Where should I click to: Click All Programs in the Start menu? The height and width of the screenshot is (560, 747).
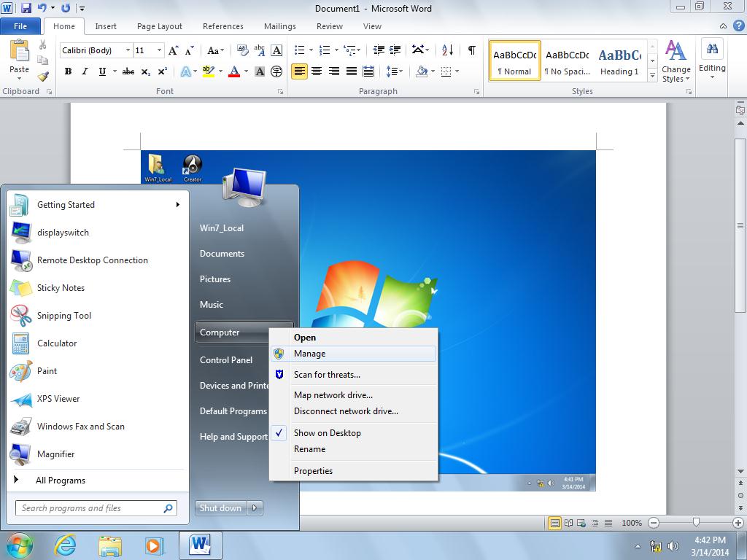(61, 481)
